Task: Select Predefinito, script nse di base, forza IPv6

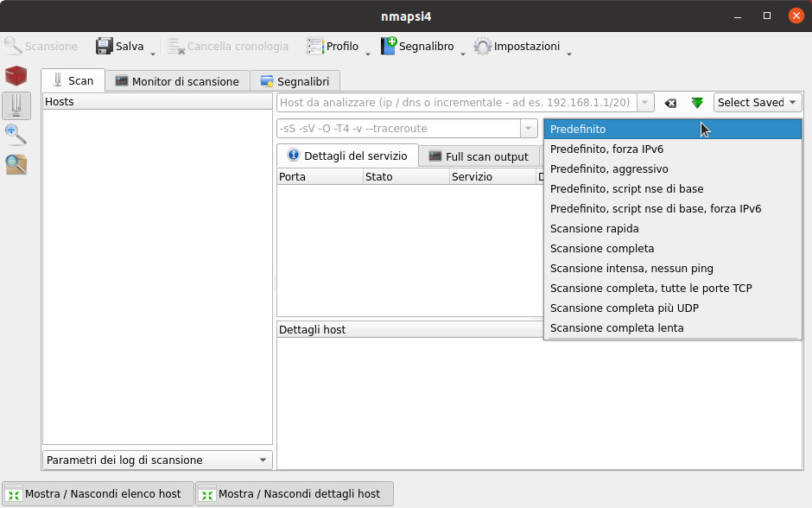Action: point(673,209)
